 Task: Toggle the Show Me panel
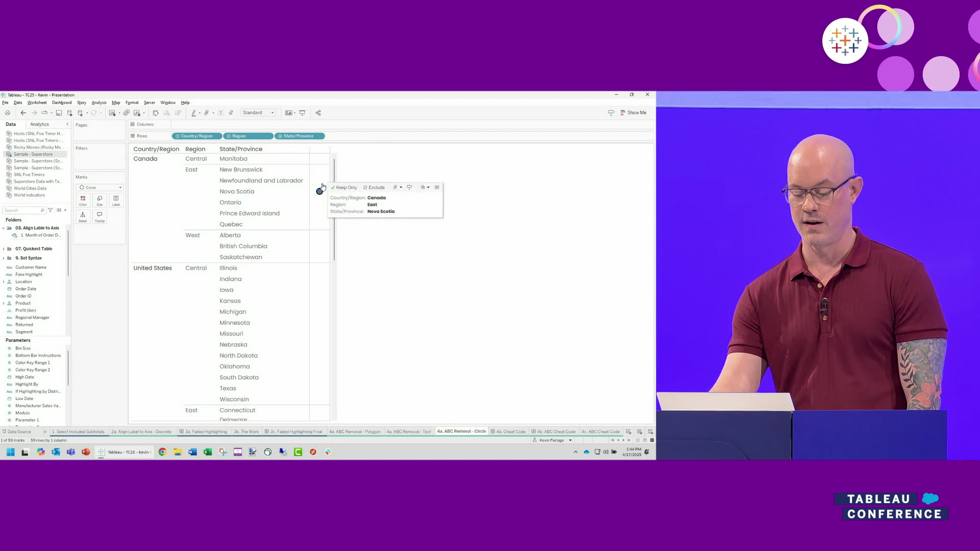[633, 113]
